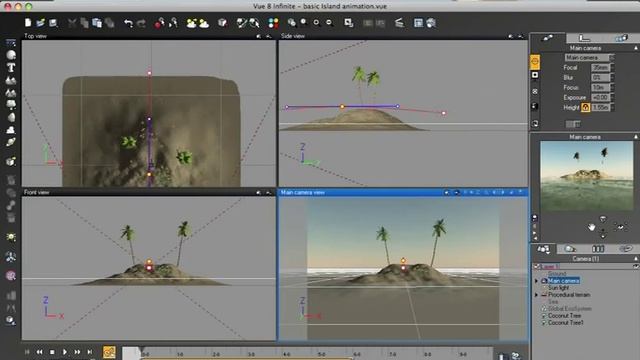Select Coconut Tree1 in the object list

coord(566,322)
